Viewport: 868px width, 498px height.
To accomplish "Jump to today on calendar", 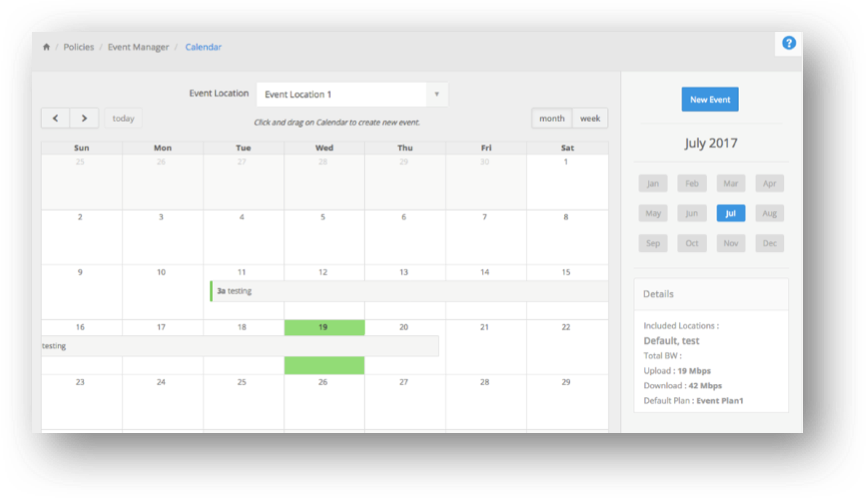I will tap(123, 118).
